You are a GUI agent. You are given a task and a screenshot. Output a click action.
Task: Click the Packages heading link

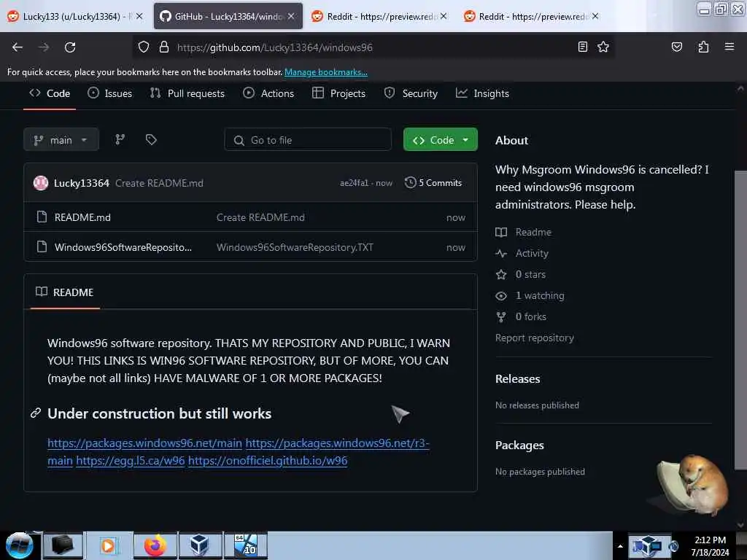519,445
